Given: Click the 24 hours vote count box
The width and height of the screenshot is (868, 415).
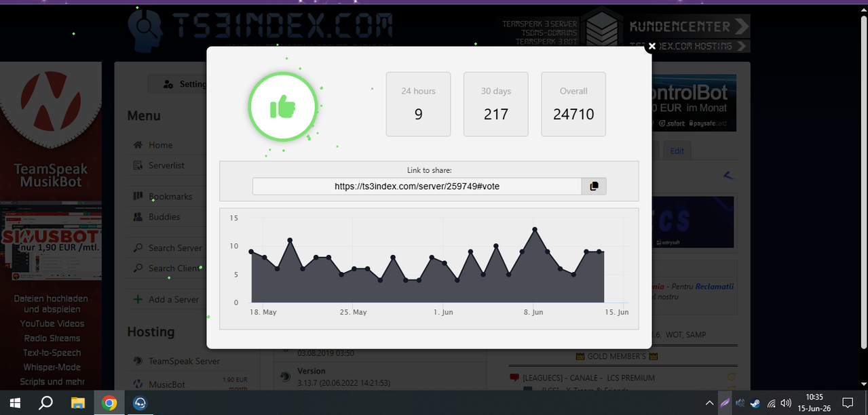Looking at the screenshot, I should (418, 104).
